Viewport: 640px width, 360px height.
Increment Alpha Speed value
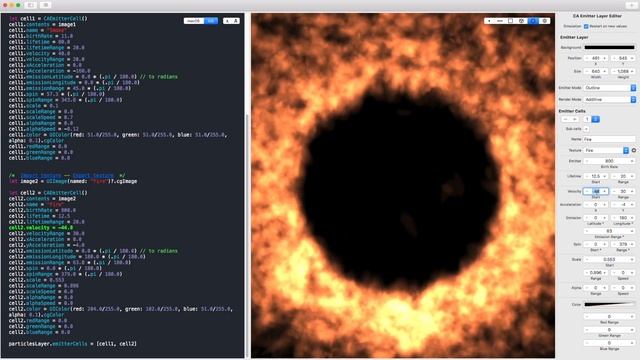click(x=632, y=288)
